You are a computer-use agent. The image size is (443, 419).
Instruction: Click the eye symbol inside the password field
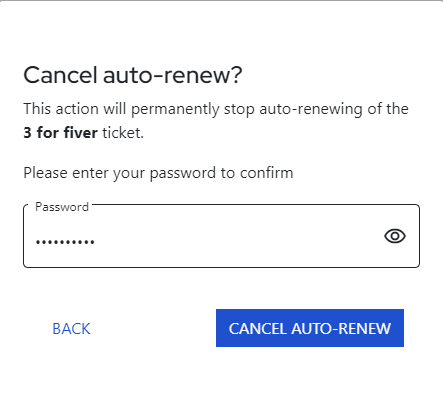pyautogui.click(x=395, y=236)
